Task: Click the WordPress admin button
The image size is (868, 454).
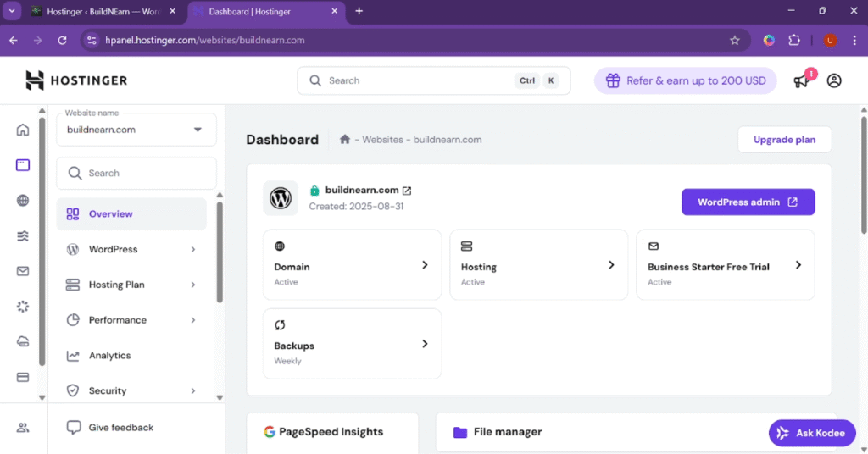Action: tap(748, 202)
